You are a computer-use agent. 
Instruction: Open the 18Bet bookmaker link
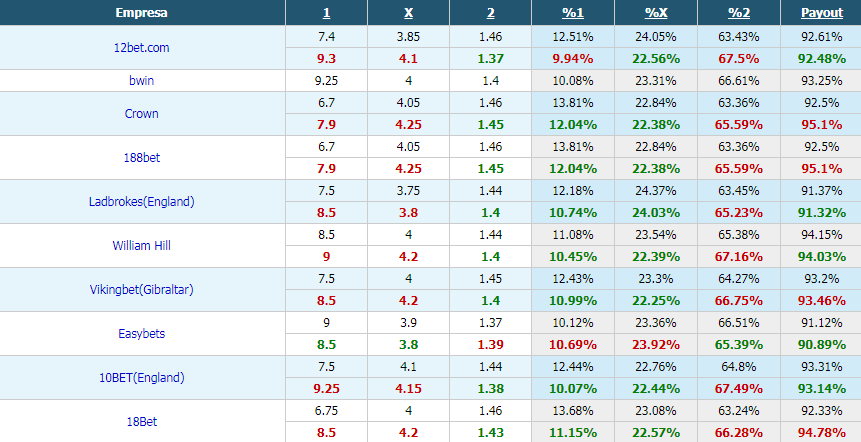pos(142,421)
